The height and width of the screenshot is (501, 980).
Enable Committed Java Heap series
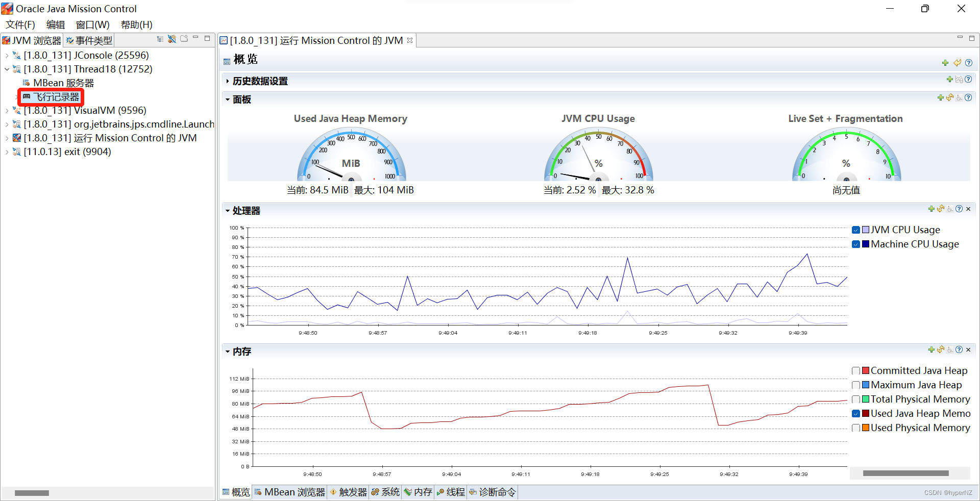pyautogui.click(x=856, y=371)
